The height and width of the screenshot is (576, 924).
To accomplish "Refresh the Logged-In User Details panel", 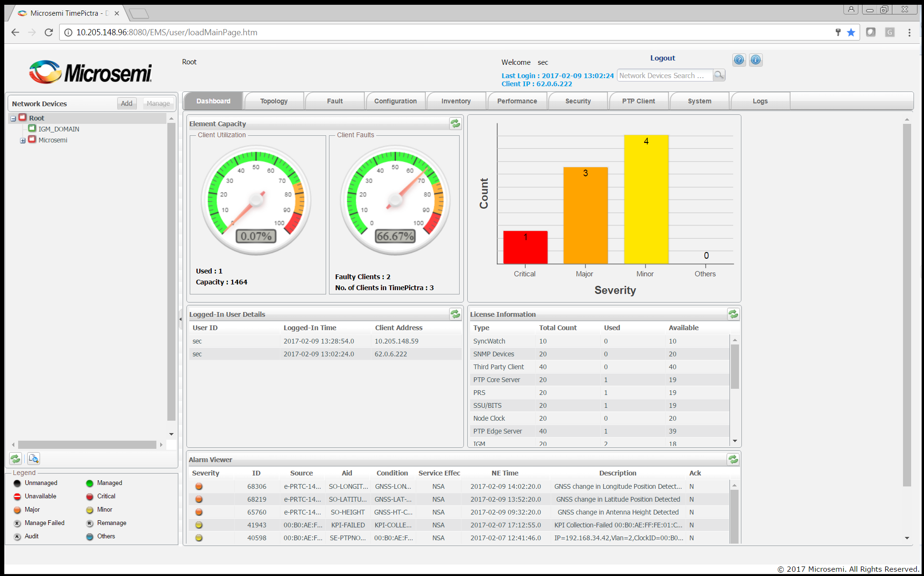I will [455, 314].
